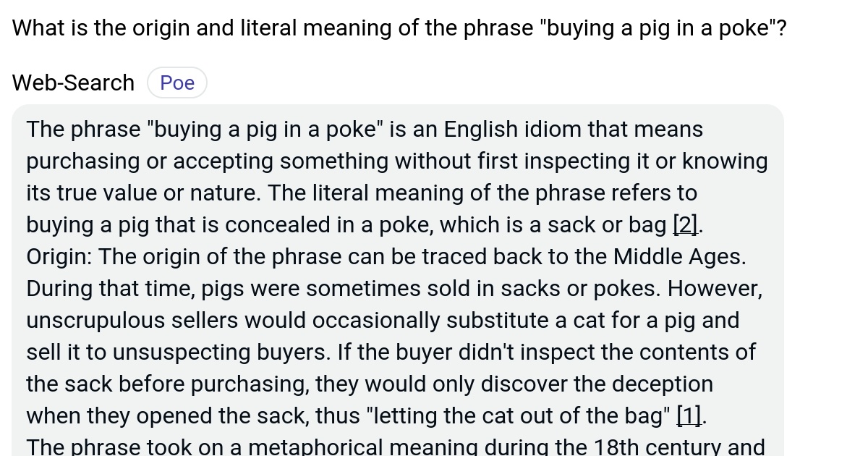Click the Poe badge next to Web-Search

coord(177,83)
